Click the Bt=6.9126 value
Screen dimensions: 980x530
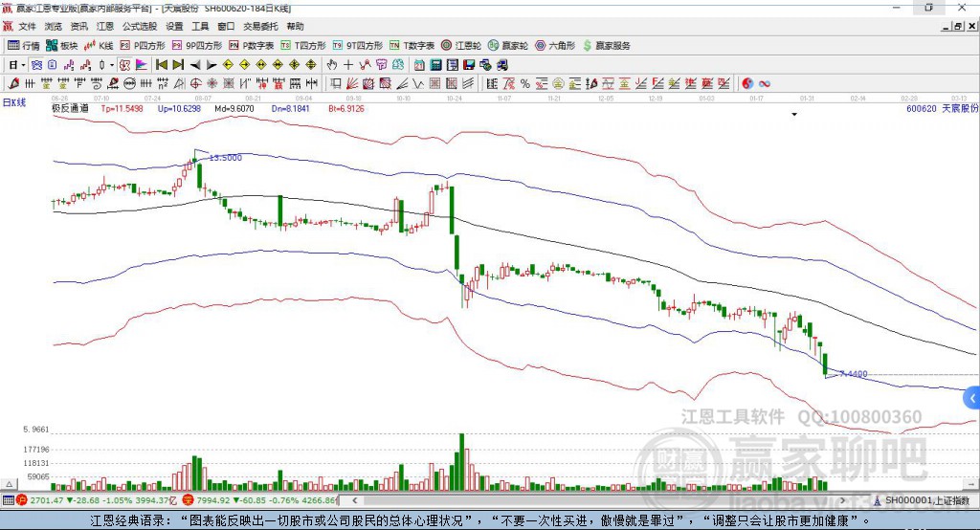[x=346, y=108]
